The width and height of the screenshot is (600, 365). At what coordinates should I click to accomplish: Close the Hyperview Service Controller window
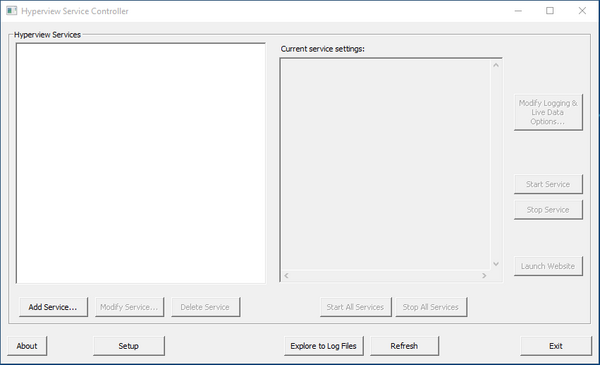[582, 11]
